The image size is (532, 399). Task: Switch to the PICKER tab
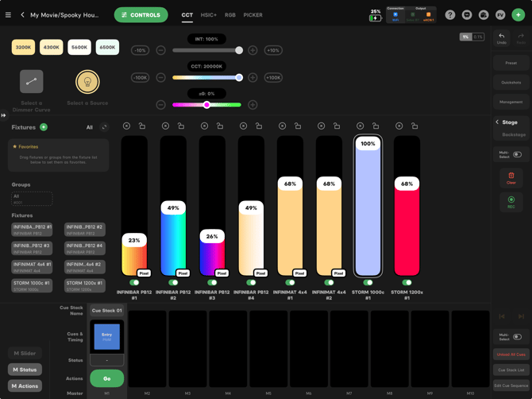[x=253, y=15]
